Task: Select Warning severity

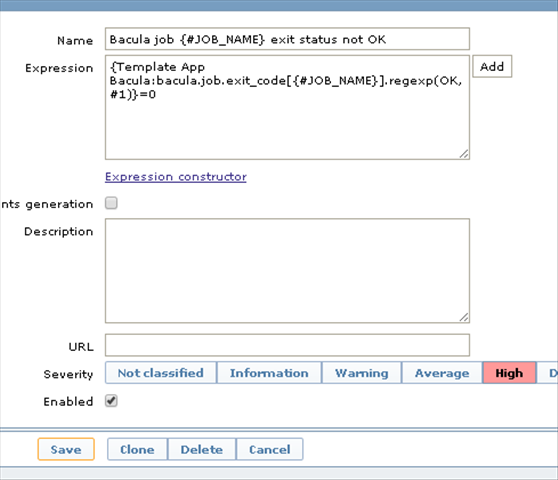Action: [362, 373]
